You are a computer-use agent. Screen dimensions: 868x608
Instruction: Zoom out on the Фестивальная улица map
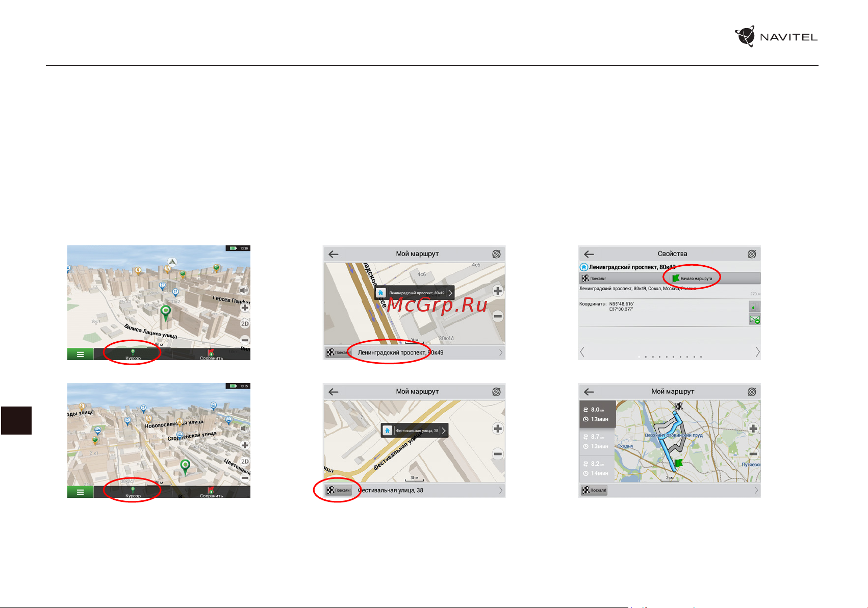click(x=498, y=454)
